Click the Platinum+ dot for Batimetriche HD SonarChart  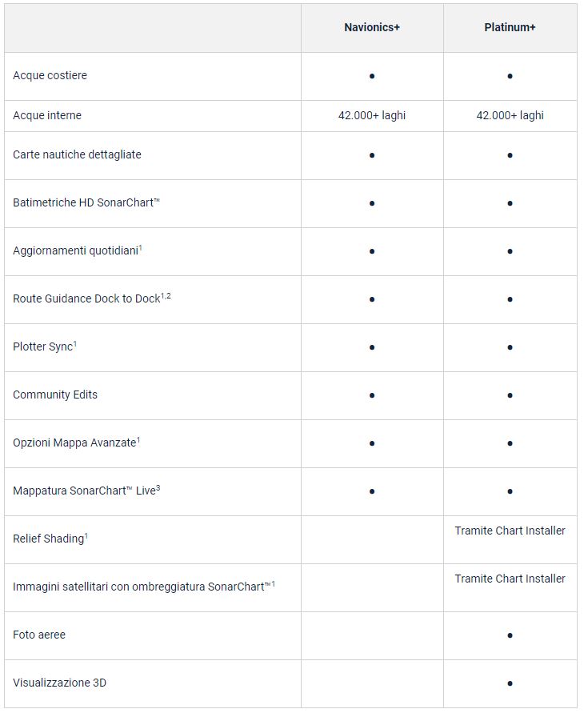click(510, 203)
